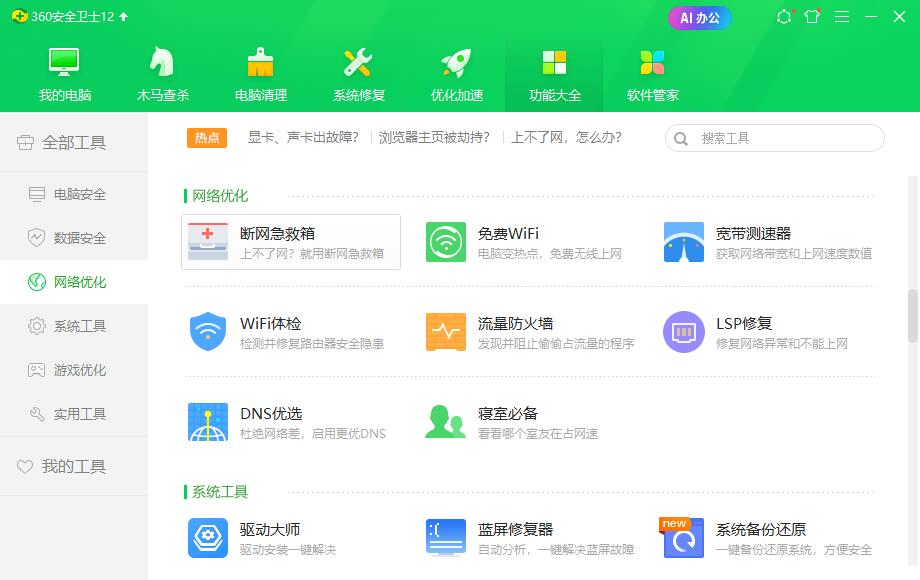Open link 显卡、声卡出故障?
Viewport: 920px width, 580px height.
click(303, 138)
